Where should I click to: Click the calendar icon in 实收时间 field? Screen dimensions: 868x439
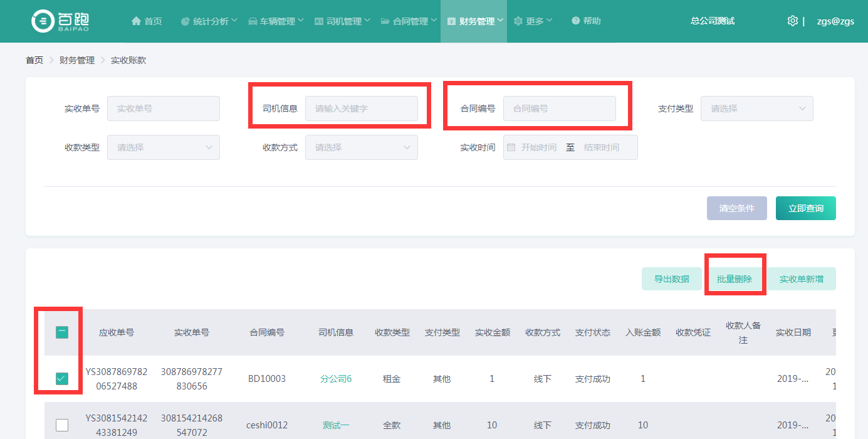[x=511, y=147]
